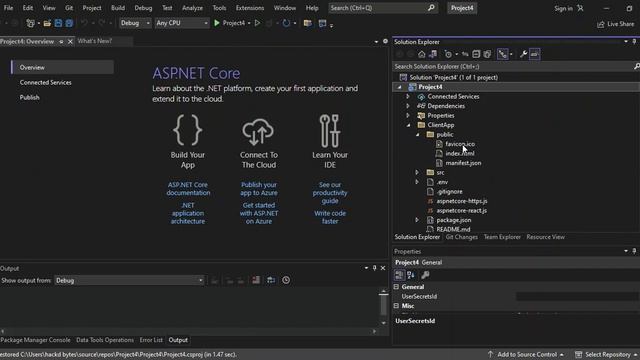Collapse the public folder
Viewport: 640px width, 360px height.
pos(418,135)
